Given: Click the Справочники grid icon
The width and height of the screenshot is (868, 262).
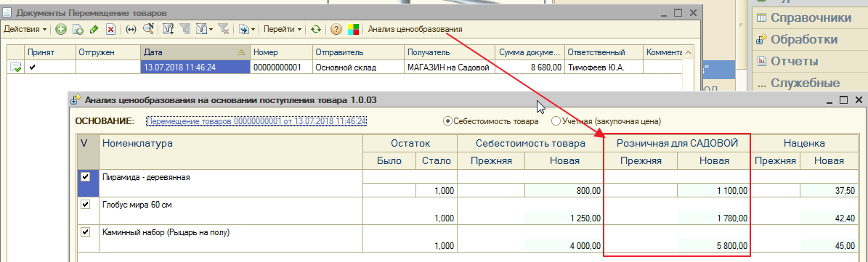Looking at the screenshot, I should tap(762, 17).
